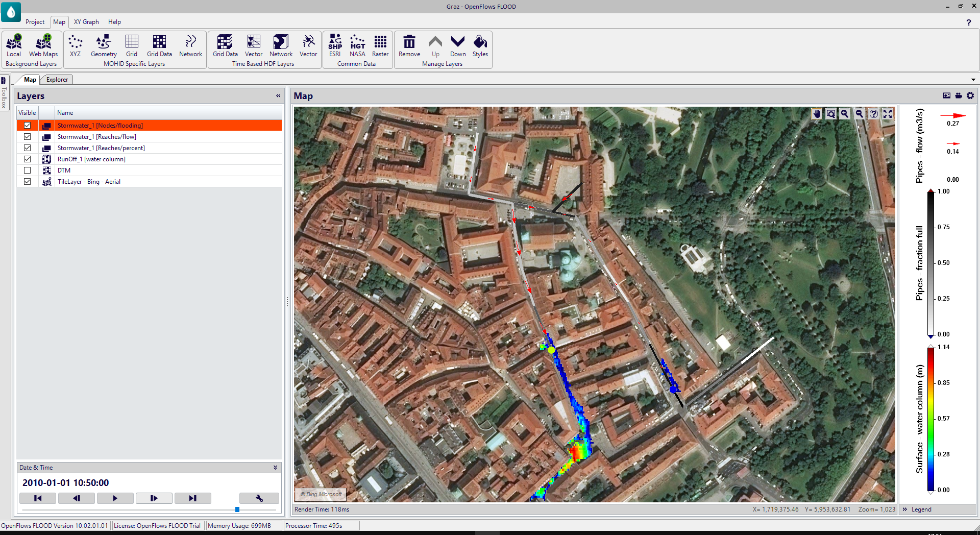Activate the map identify query tool

click(x=874, y=114)
